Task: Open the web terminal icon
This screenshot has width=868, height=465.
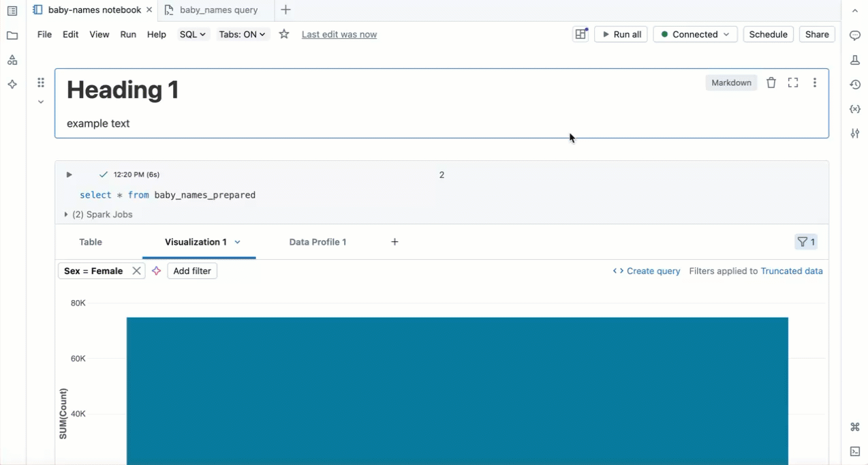Action: (x=855, y=451)
